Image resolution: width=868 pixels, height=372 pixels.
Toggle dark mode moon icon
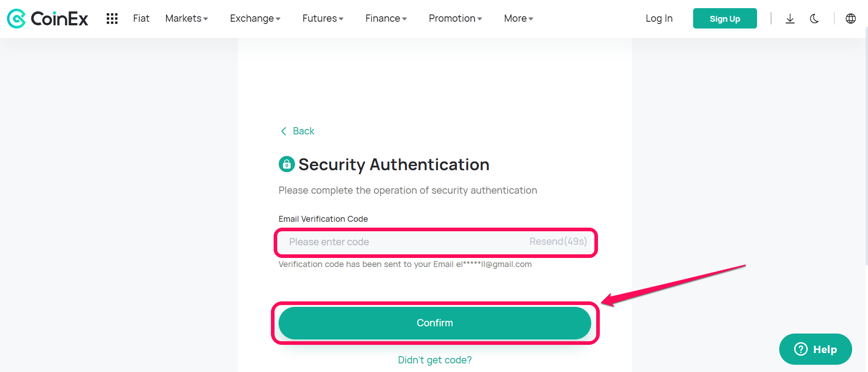814,19
